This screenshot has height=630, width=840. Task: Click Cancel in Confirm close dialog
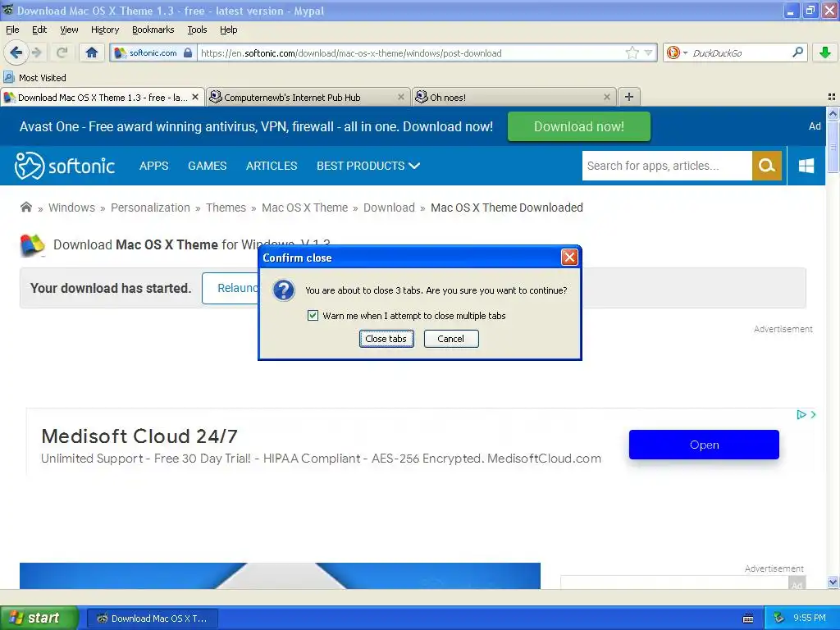[x=451, y=339]
